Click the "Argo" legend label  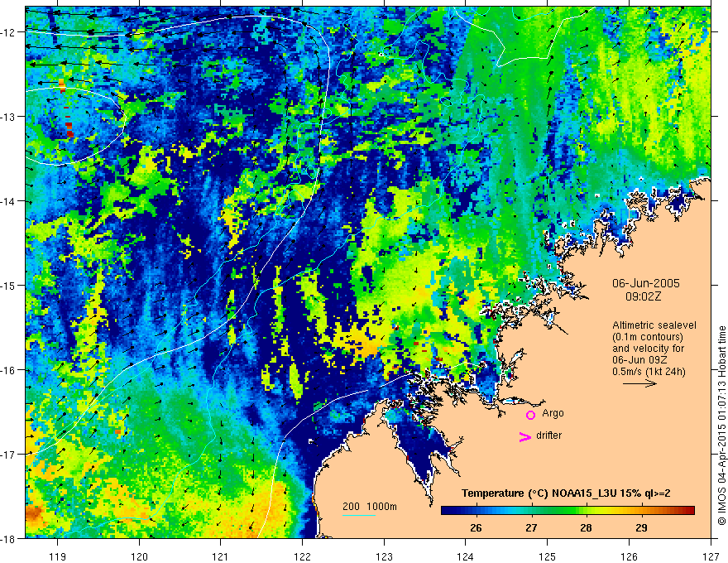click(553, 413)
